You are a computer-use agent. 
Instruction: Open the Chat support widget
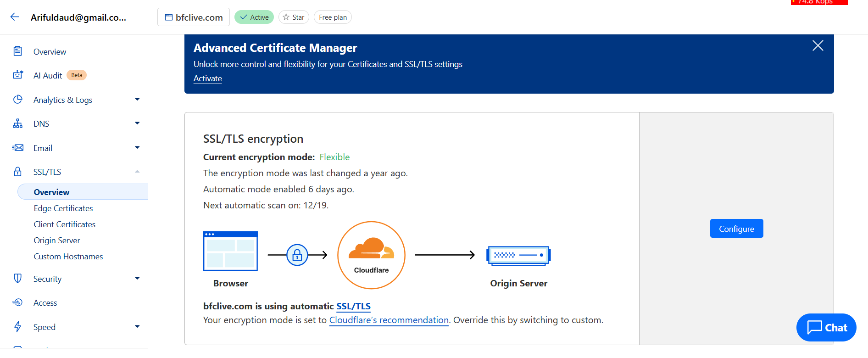(x=826, y=327)
